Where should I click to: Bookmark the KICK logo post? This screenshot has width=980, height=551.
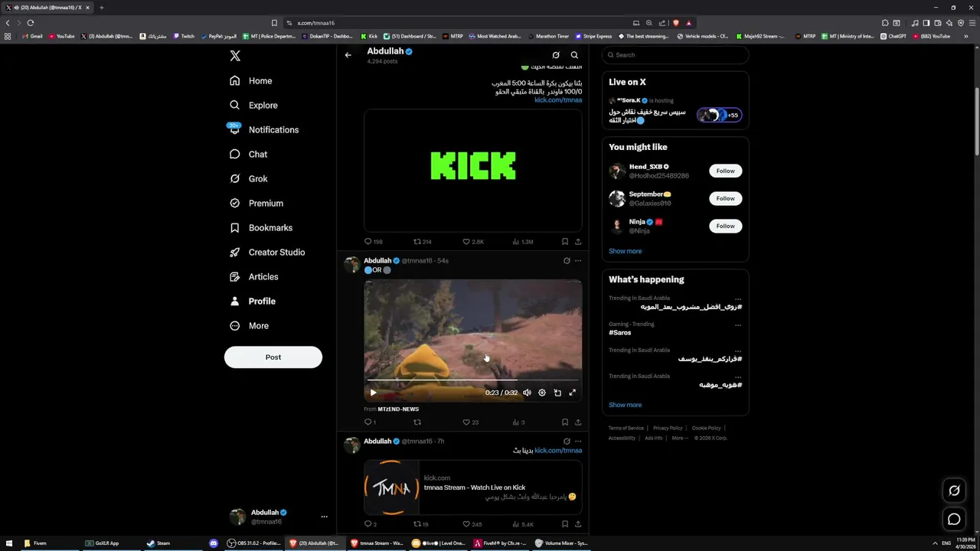pyautogui.click(x=565, y=242)
